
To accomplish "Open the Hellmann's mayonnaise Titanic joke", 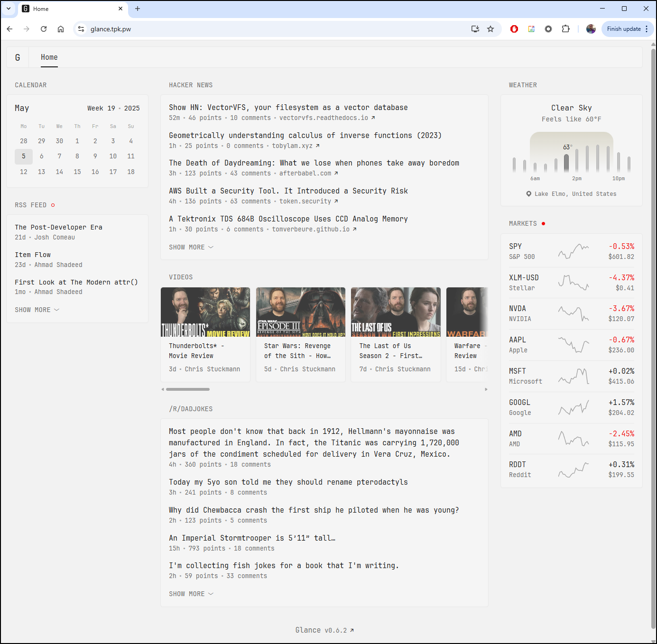I will 314,443.
